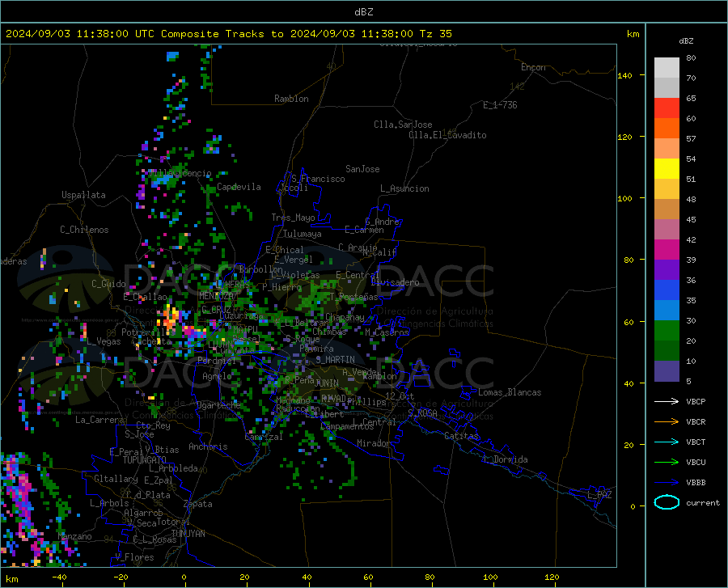Select the red swatch in dBZ scale

tap(667, 108)
